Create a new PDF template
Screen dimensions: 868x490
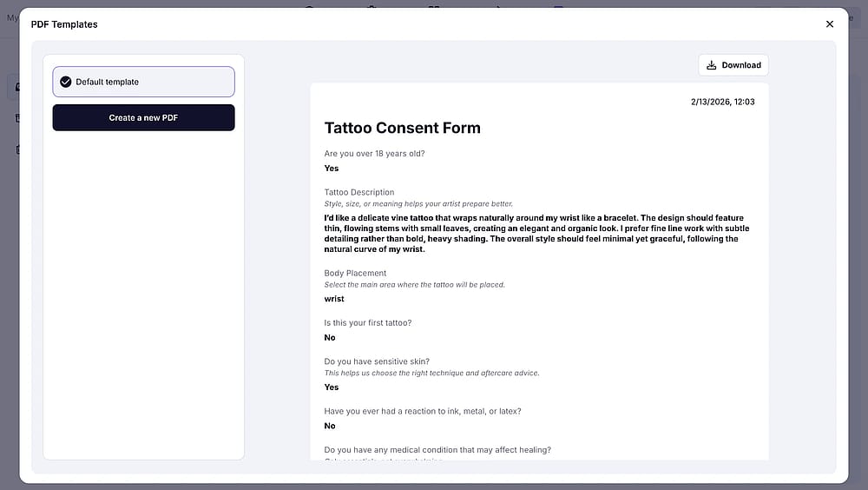pyautogui.click(x=143, y=117)
